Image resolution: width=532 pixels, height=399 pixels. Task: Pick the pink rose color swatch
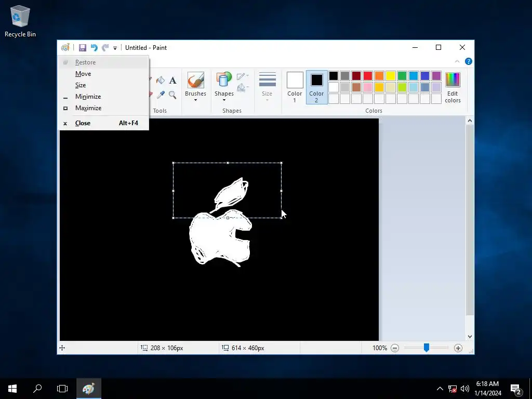(x=368, y=87)
